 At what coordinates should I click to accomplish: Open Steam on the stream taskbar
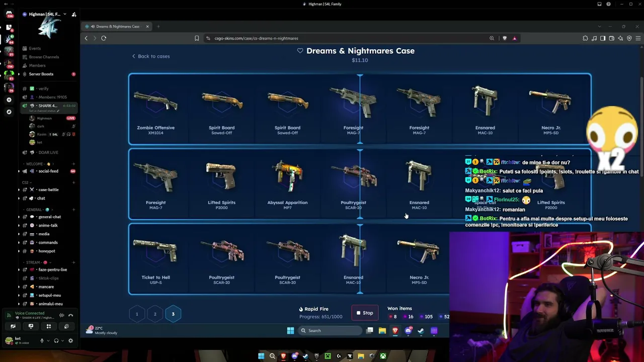pos(421,330)
